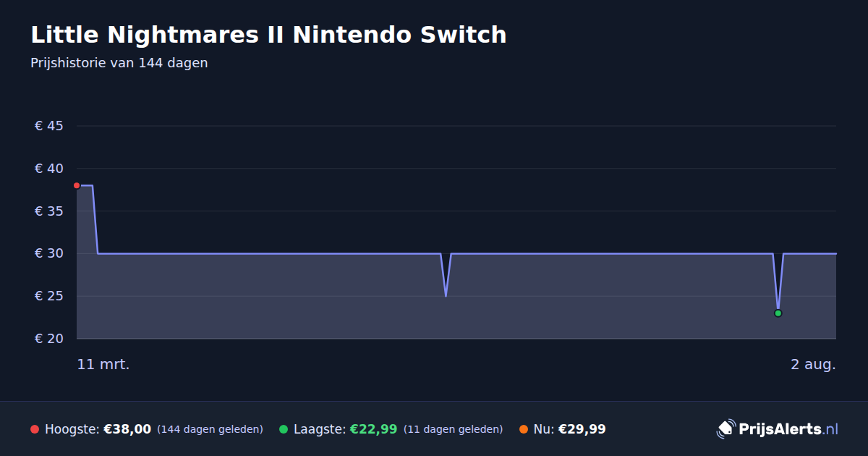The height and width of the screenshot is (456, 868).
Task: Click the PrijsAlerts tag logo icon
Action: (726, 429)
